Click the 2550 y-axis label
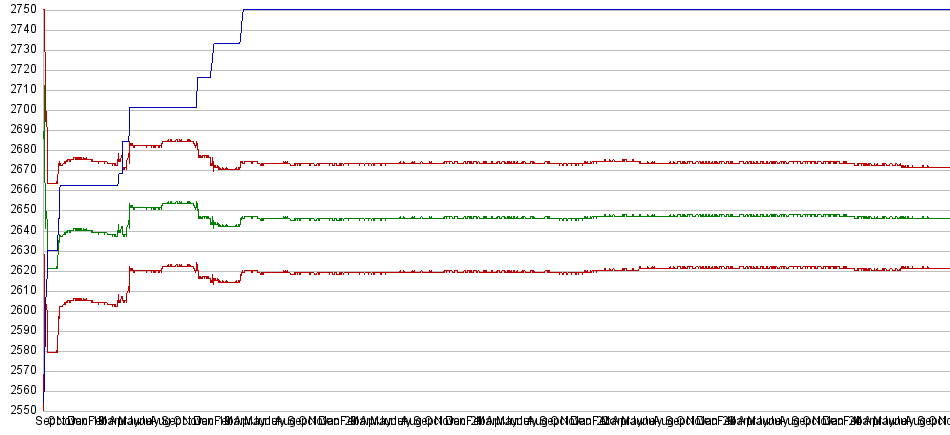This screenshot has width=950, height=435. 20,410
